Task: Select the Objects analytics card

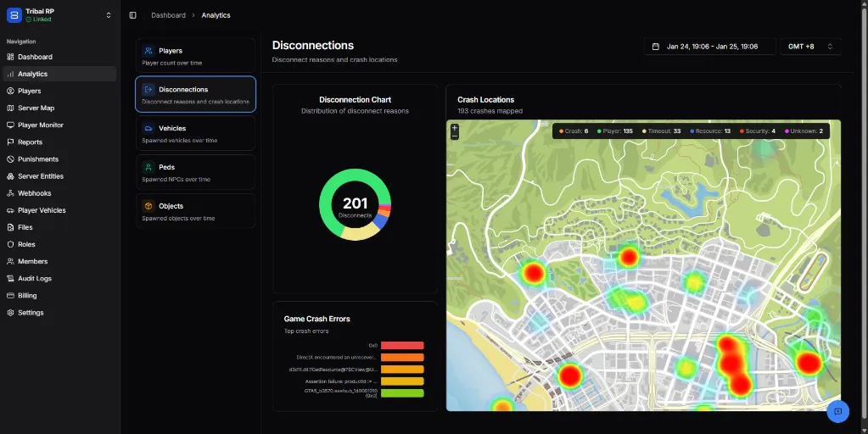Action: click(195, 210)
